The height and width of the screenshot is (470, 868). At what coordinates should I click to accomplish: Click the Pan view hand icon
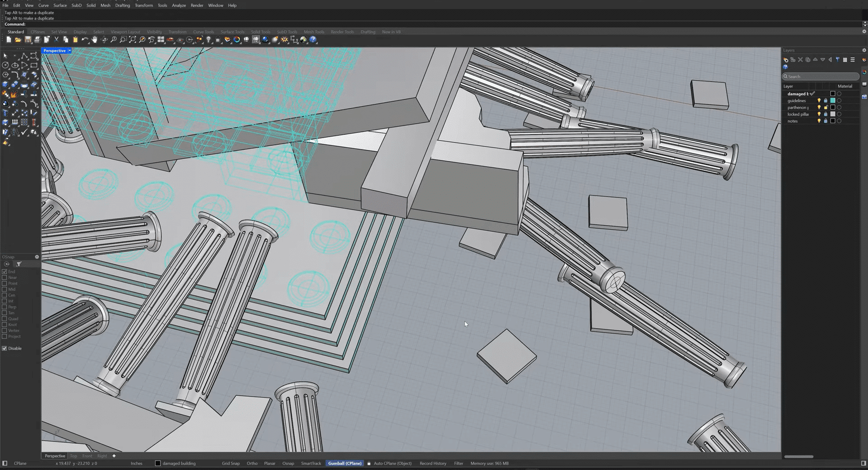[95, 40]
